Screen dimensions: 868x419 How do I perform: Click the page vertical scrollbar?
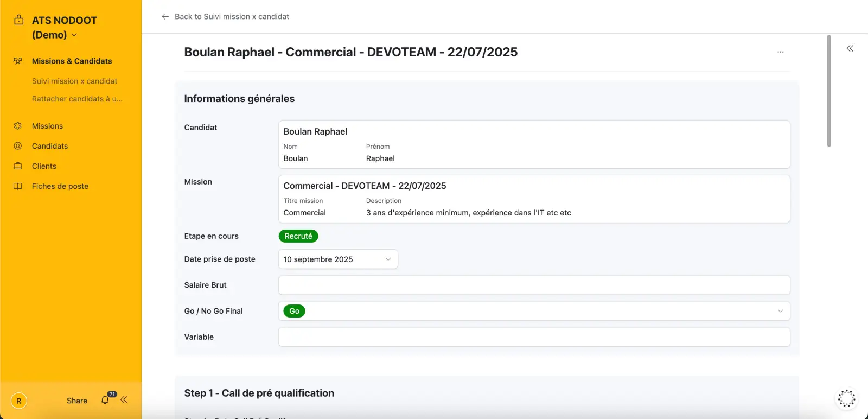pos(829,91)
